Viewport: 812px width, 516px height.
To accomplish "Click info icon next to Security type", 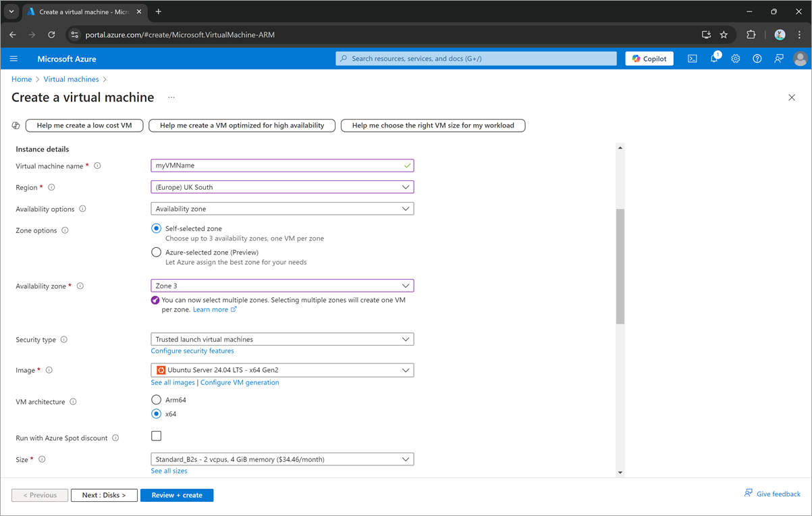I will pyautogui.click(x=64, y=340).
